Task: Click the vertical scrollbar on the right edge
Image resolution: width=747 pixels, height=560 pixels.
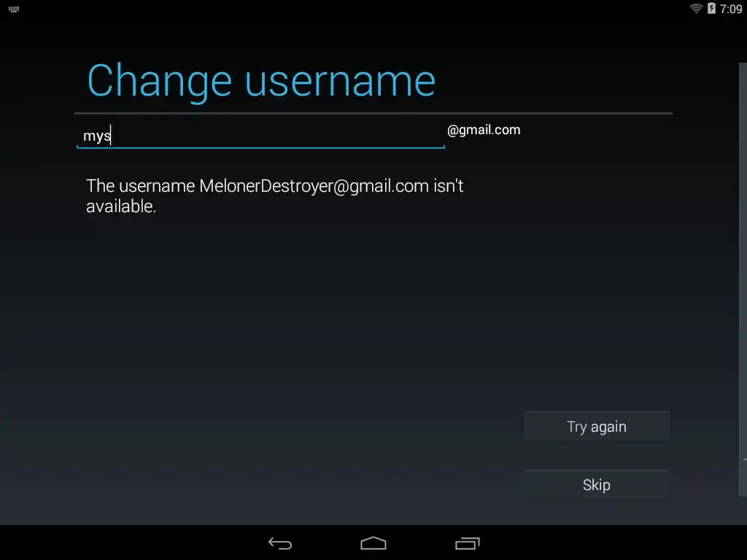Action: [x=743, y=279]
